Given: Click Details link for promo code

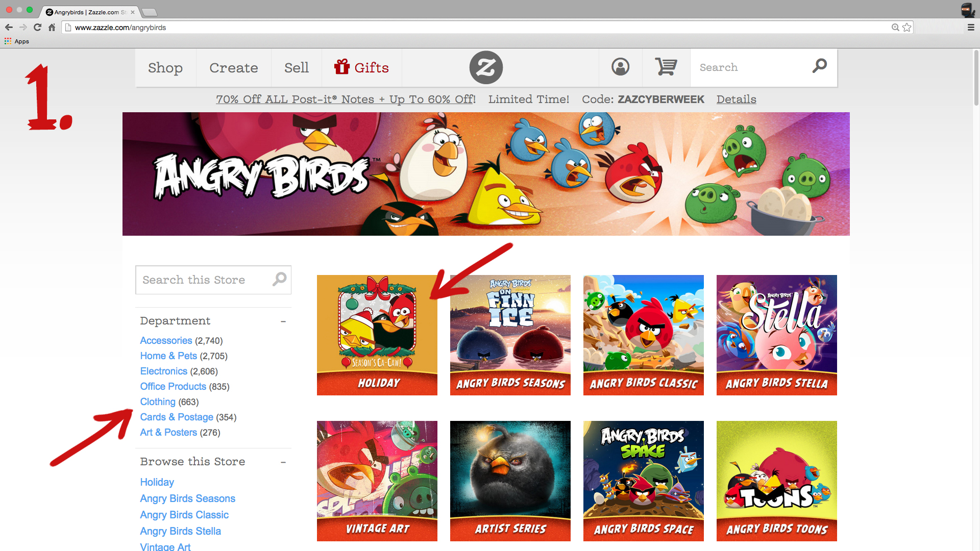Looking at the screenshot, I should point(736,99).
